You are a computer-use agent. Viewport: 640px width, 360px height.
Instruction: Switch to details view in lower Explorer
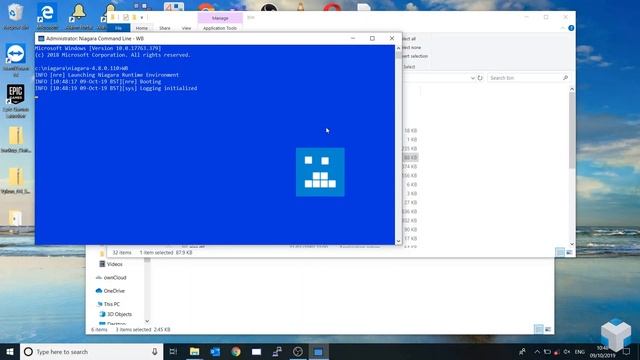tap(539, 329)
